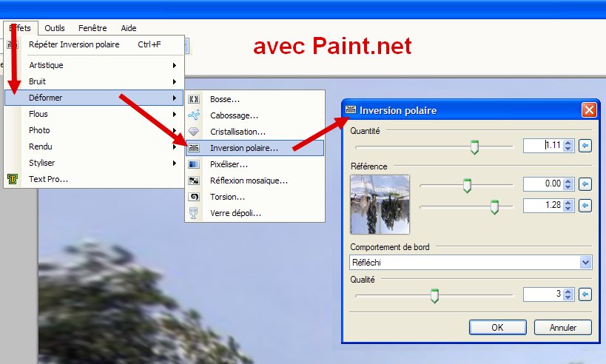Click the Verre dépoli glass icon
The image size is (606, 364).
point(194,213)
